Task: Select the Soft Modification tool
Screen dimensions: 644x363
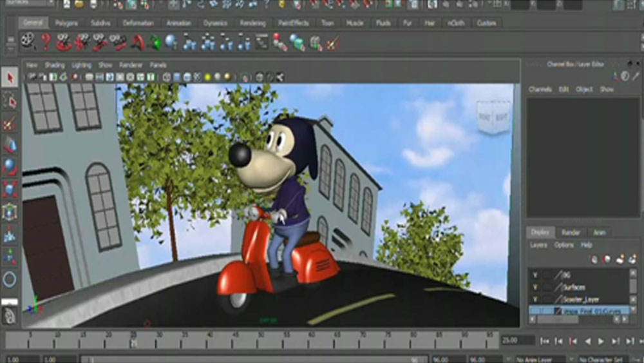Action: (x=10, y=234)
